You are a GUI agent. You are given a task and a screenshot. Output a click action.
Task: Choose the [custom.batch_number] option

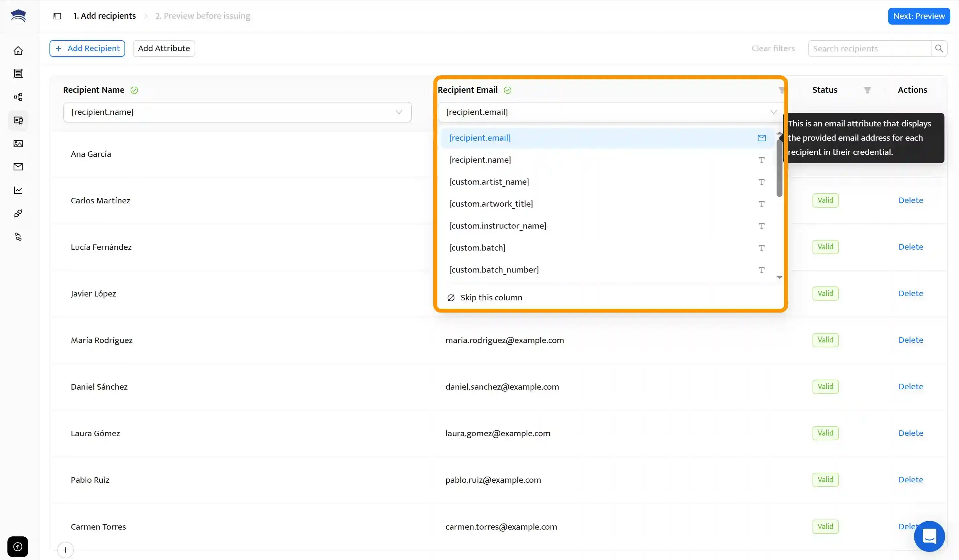coord(494,270)
